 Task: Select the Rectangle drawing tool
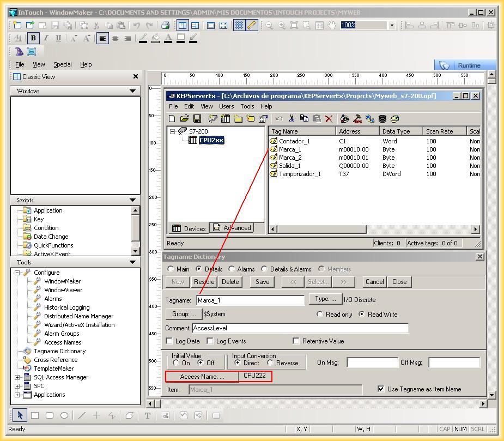[x=35, y=415]
